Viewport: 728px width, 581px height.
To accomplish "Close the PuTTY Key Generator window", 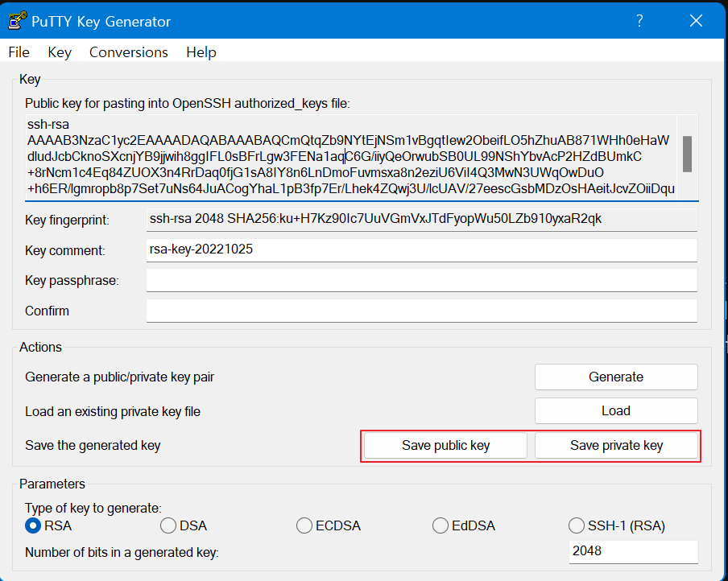I will click(x=696, y=20).
